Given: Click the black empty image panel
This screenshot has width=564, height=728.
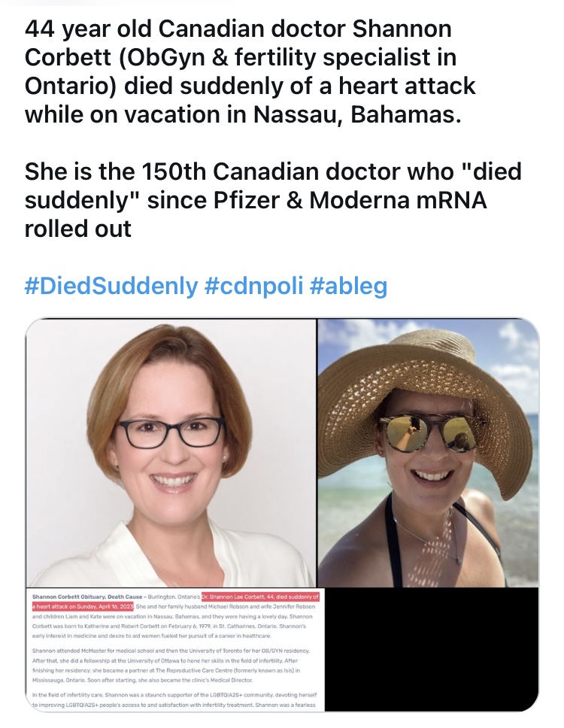Looking at the screenshot, I should click(432, 650).
